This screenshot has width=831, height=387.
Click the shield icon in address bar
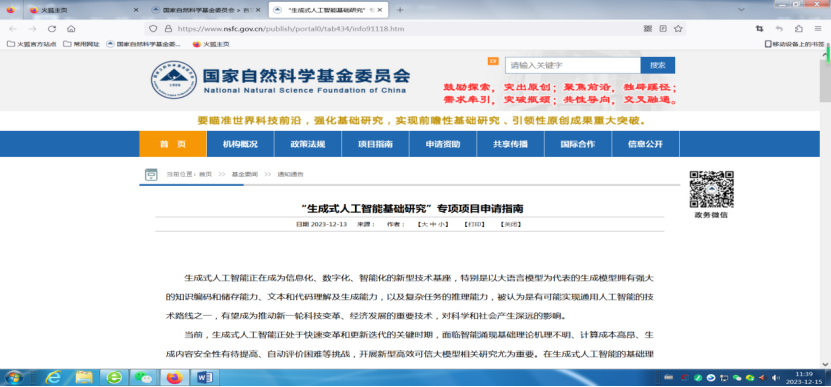pos(153,29)
